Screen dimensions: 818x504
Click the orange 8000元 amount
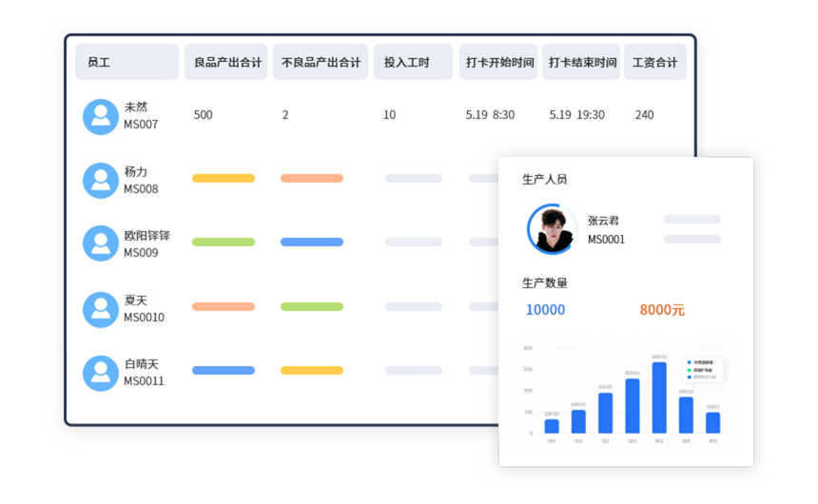click(x=662, y=310)
